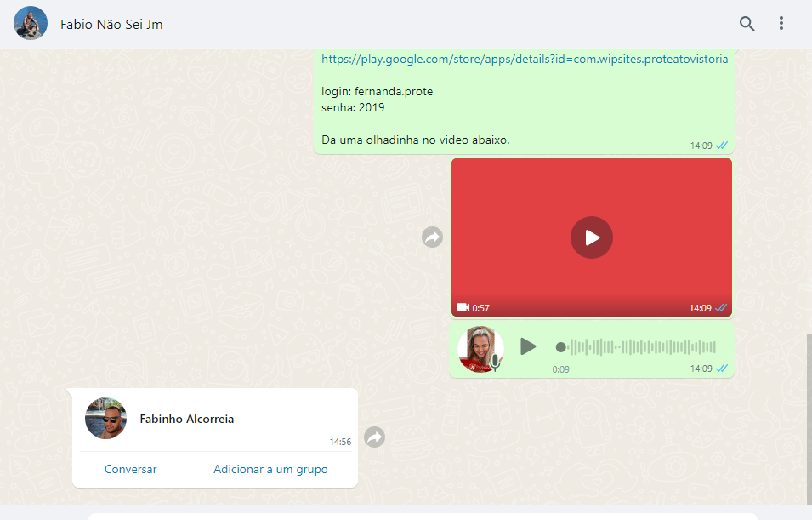This screenshot has width=812, height=520.
Task: Click double-check read receipt on voice message
Action: click(722, 369)
